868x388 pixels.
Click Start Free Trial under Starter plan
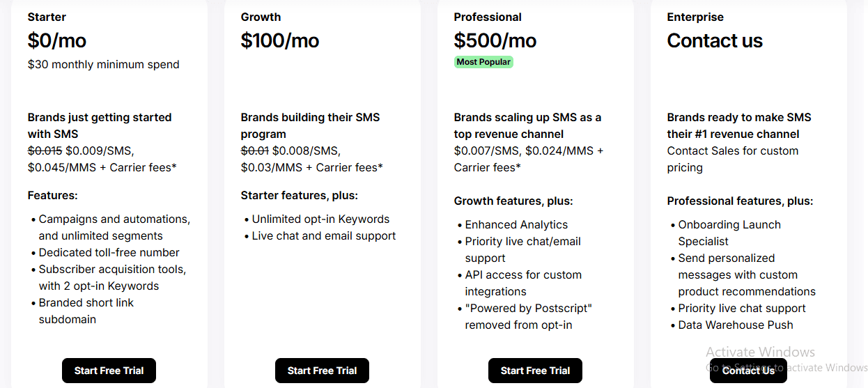(109, 371)
